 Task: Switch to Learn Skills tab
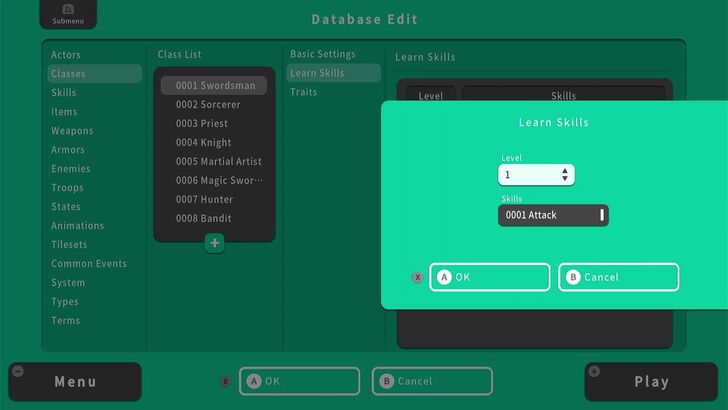click(x=334, y=73)
